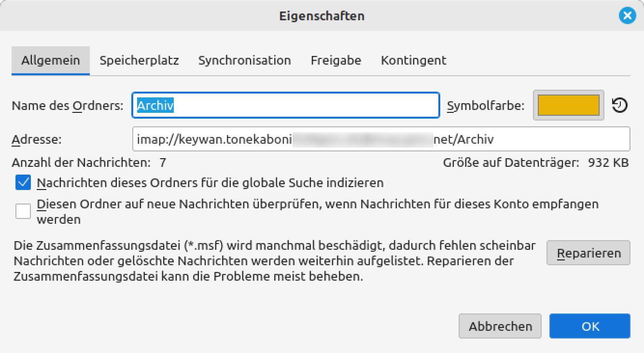Disable indexing this folder for global search
This screenshot has height=353, width=644.
point(23,183)
